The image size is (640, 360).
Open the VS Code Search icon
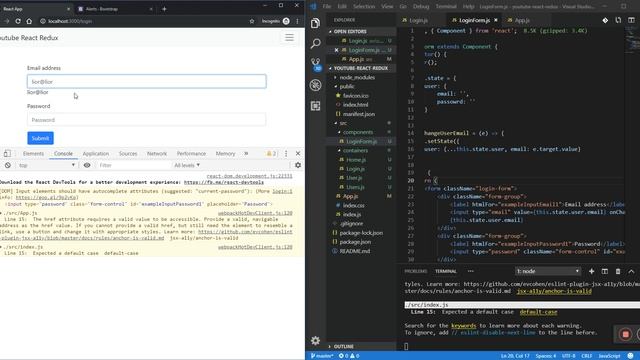315,43
